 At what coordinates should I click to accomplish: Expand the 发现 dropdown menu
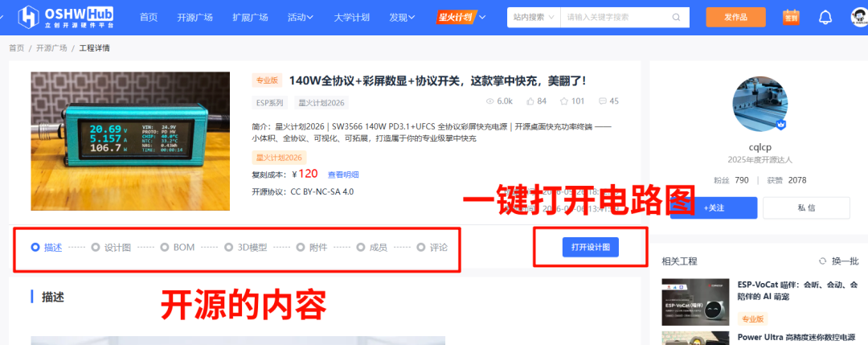402,17
